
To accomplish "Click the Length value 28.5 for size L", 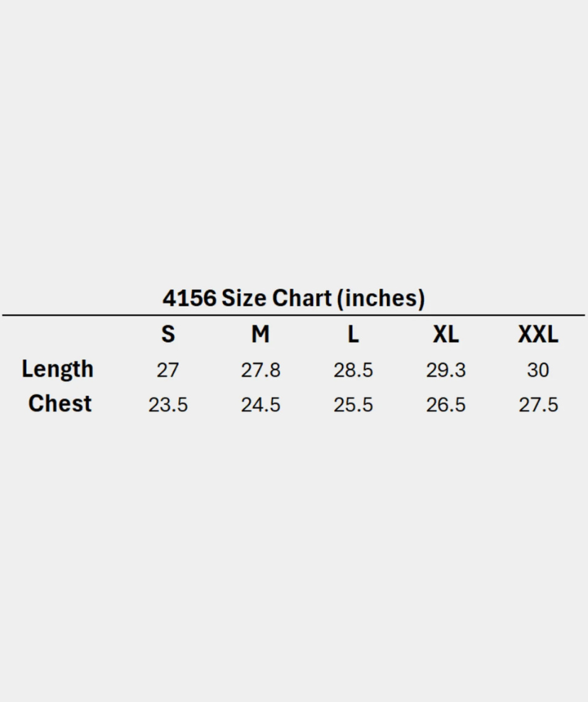I will pyautogui.click(x=353, y=370).
